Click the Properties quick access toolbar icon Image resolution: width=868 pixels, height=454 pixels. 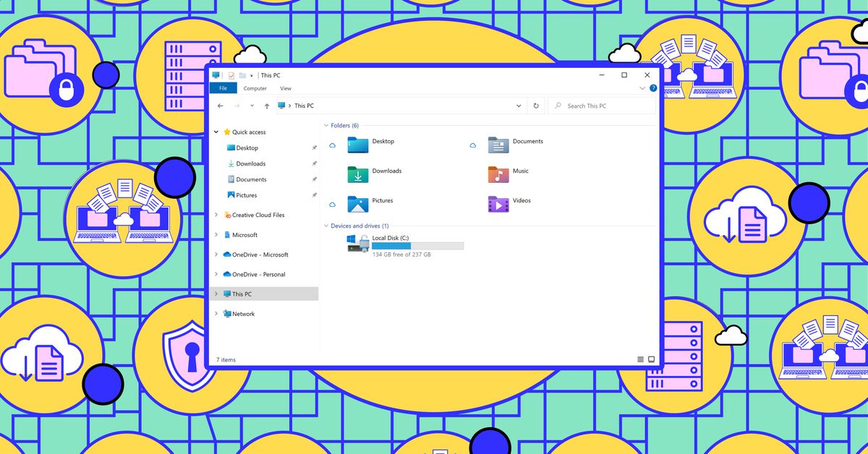[x=231, y=75]
